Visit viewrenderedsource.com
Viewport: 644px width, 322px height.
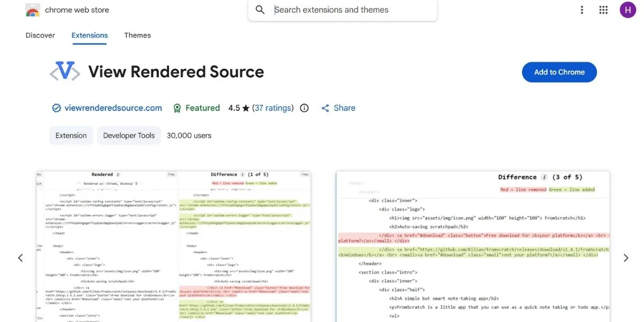click(113, 107)
